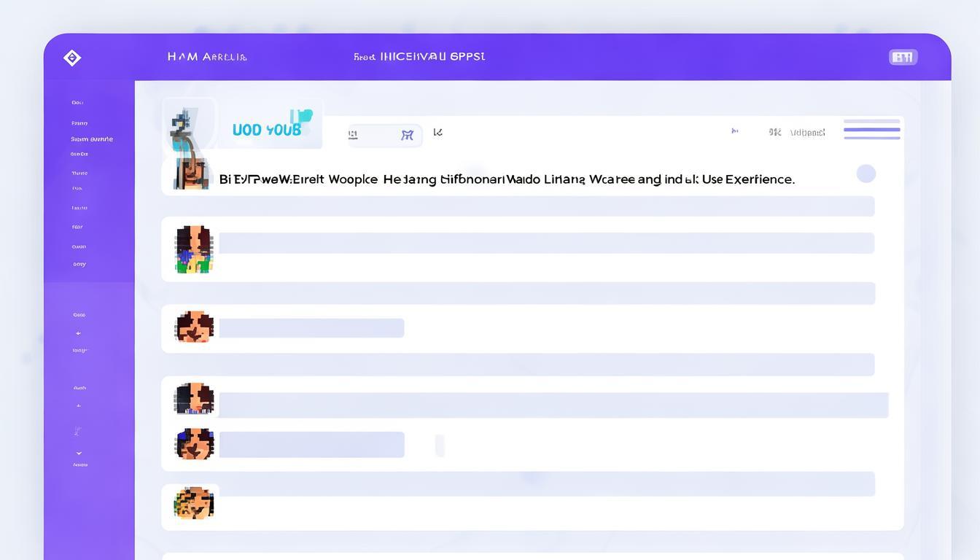The image size is (980, 560).
Task: Open the second header tab ending in 'GPPSI'
Action: click(x=419, y=57)
